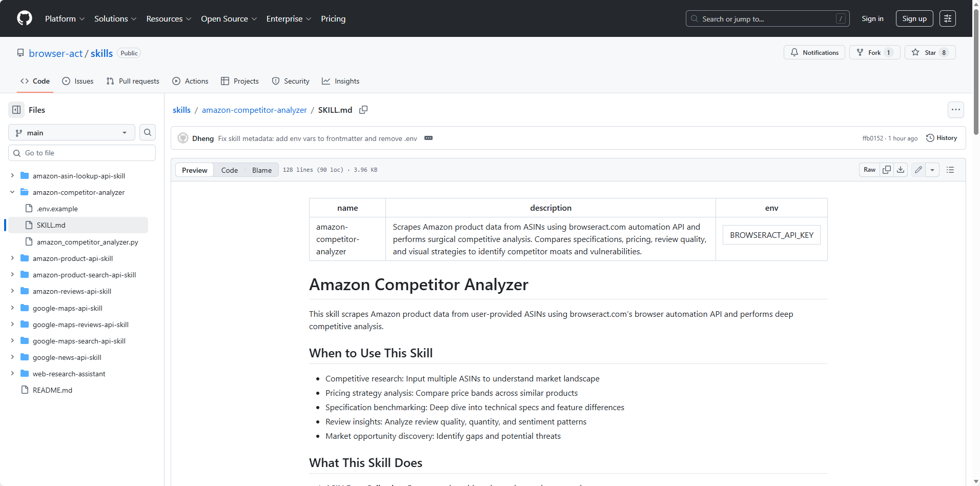
Task: Switch to the Blame tab
Action: point(261,170)
